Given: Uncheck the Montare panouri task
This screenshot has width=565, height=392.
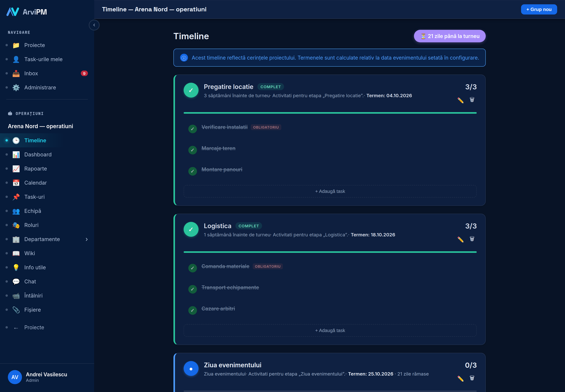Looking at the screenshot, I should (193, 171).
